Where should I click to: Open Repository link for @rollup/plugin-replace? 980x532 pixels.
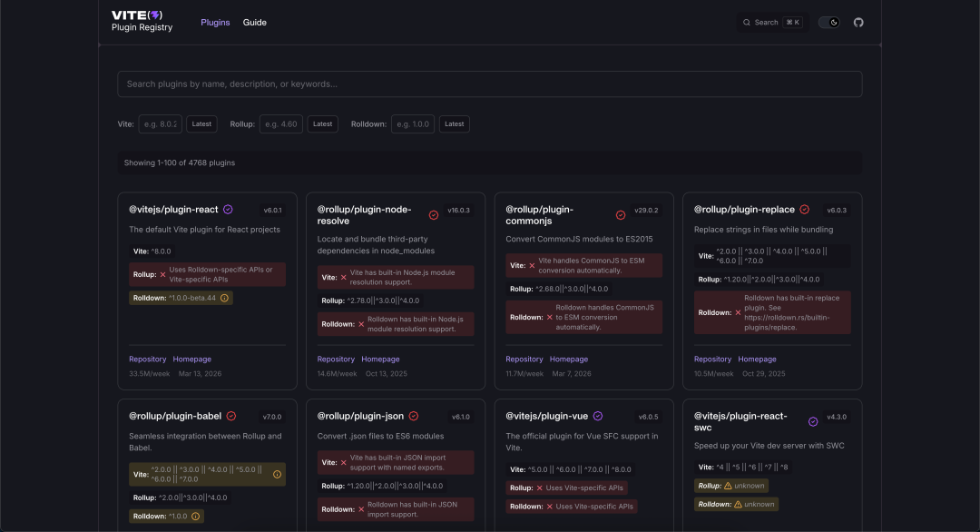pyautogui.click(x=712, y=359)
